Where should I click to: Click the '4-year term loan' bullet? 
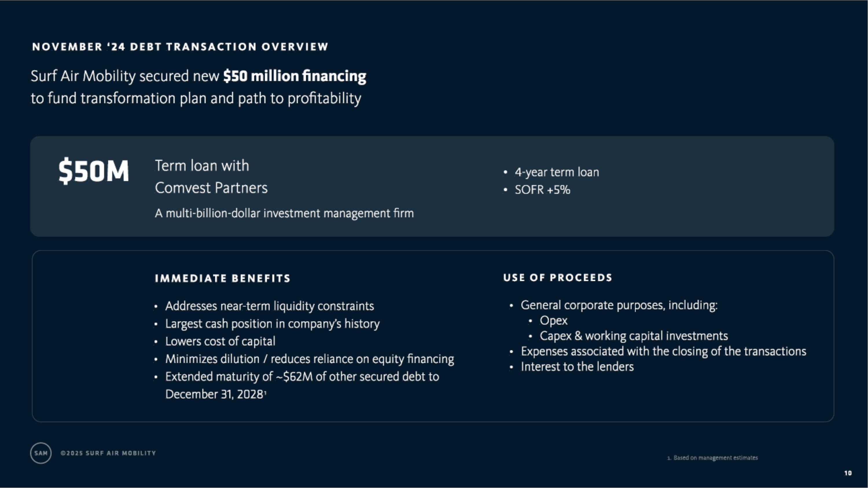pos(557,172)
